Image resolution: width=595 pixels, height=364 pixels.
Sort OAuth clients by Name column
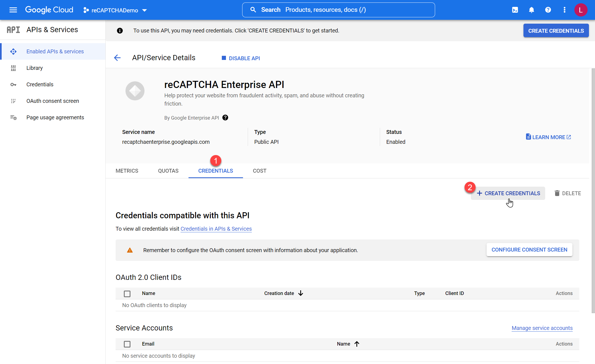(x=149, y=293)
